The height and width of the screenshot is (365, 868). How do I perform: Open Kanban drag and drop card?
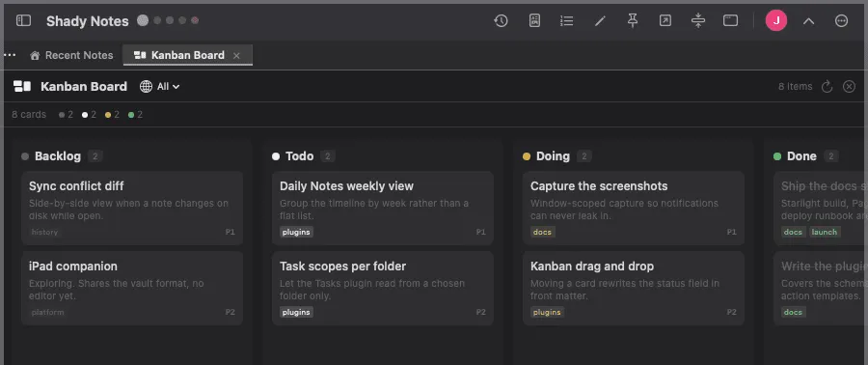coord(634,289)
